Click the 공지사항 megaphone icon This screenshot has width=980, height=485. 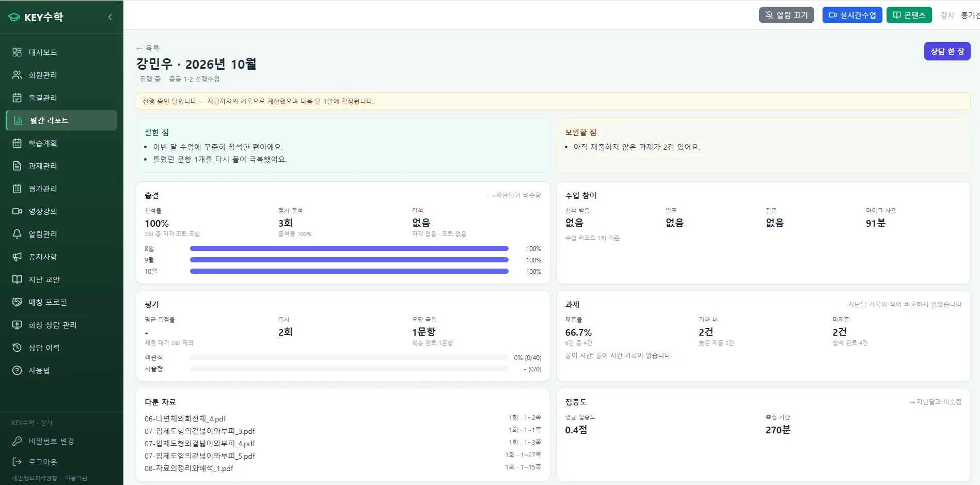pyautogui.click(x=17, y=257)
